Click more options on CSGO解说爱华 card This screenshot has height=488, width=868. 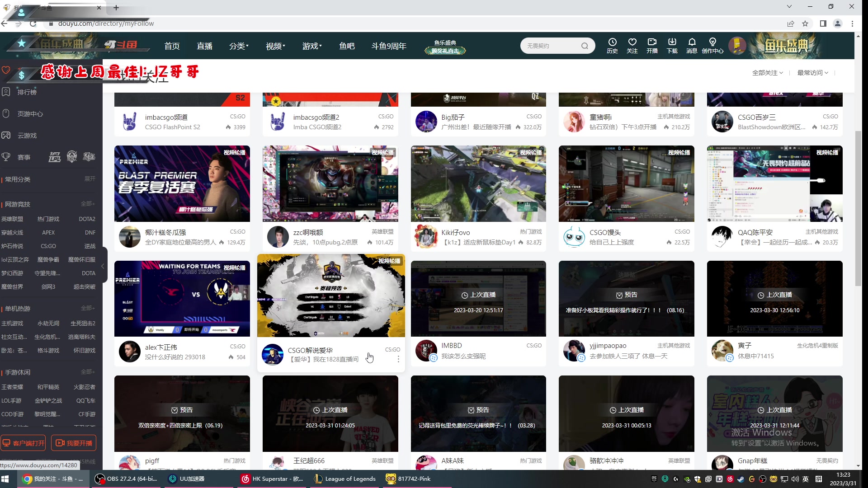click(x=398, y=359)
